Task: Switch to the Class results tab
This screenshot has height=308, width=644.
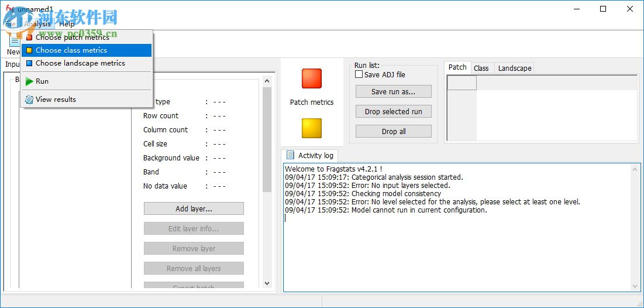Action: coord(481,69)
